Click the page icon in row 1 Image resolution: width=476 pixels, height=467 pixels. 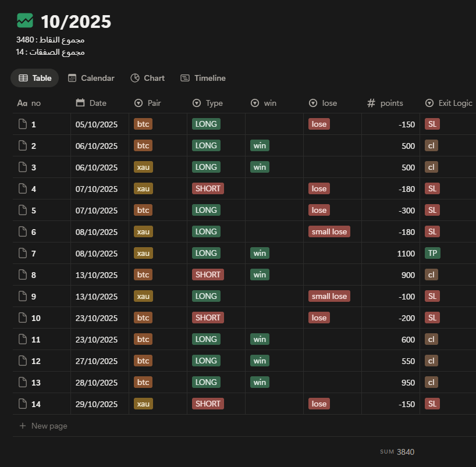[23, 124]
